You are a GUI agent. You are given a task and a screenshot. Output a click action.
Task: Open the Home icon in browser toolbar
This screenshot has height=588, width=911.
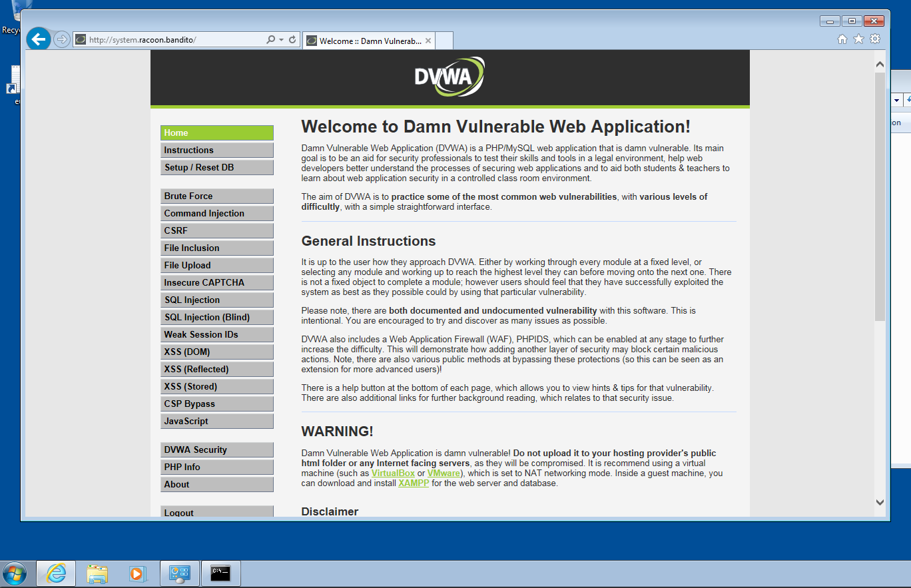coord(842,39)
